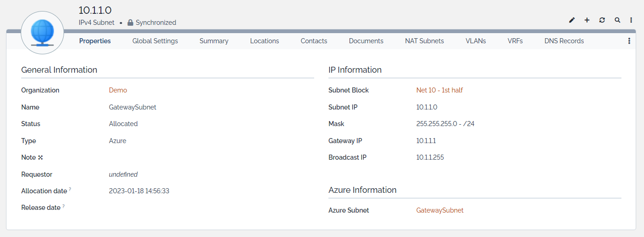The width and height of the screenshot is (644, 237).
Task: Click the Gateway IP value 10.1.1.1
Action: pyautogui.click(x=426, y=141)
